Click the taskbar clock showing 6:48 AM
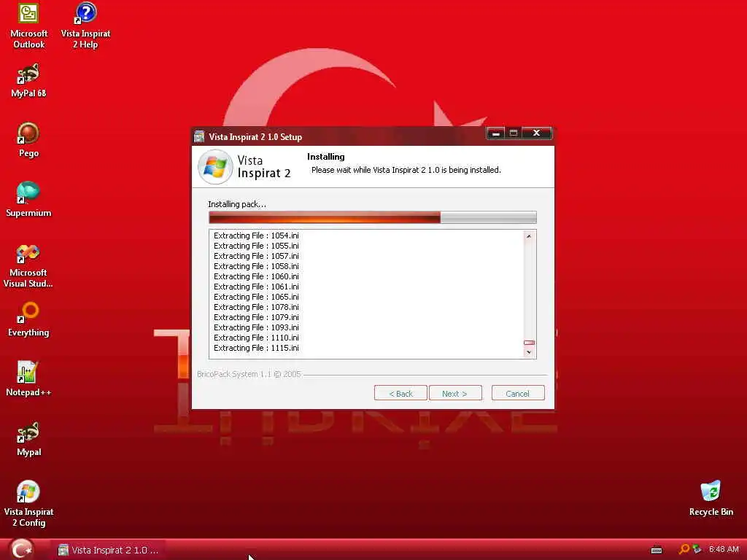Image resolution: width=747 pixels, height=560 pixels. click(x=724, y=550)
